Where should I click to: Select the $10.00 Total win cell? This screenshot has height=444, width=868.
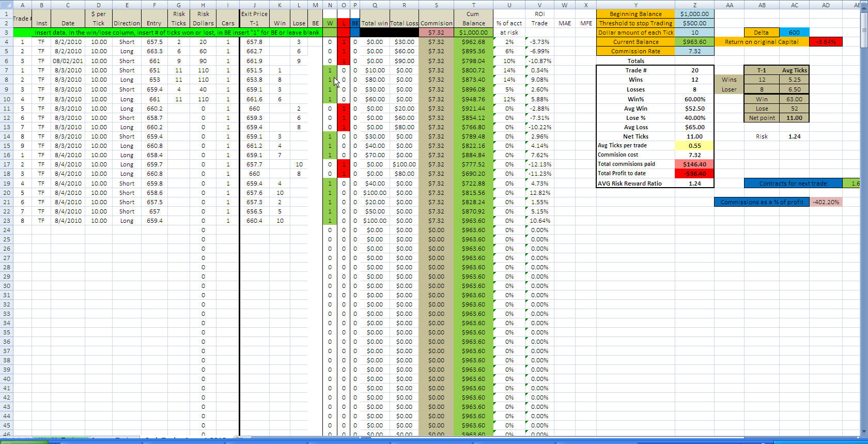pyautogui.click(x=375, y=70)
